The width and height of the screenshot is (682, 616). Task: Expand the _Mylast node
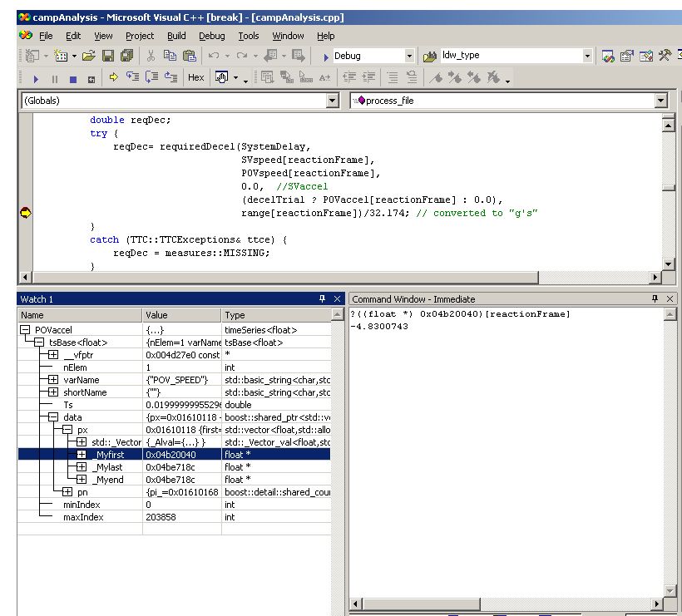tap(82, 467)
